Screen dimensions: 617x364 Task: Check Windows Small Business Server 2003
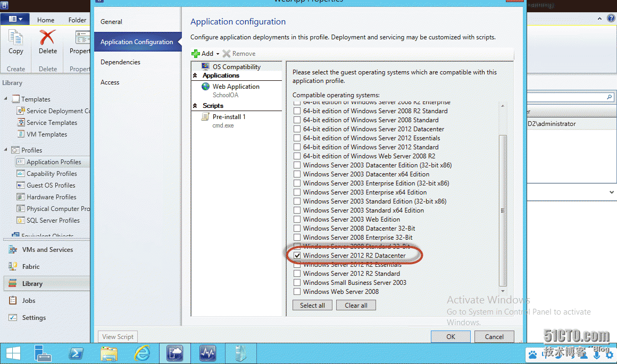[x=297, y=283]
